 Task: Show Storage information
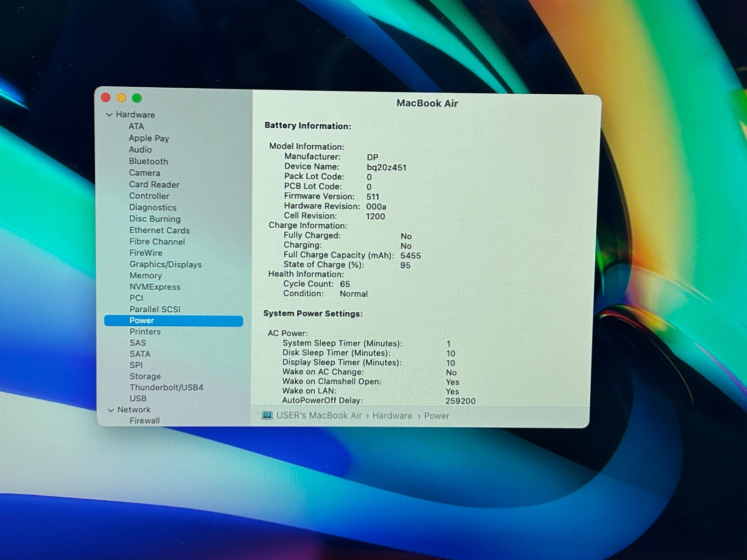145,376
